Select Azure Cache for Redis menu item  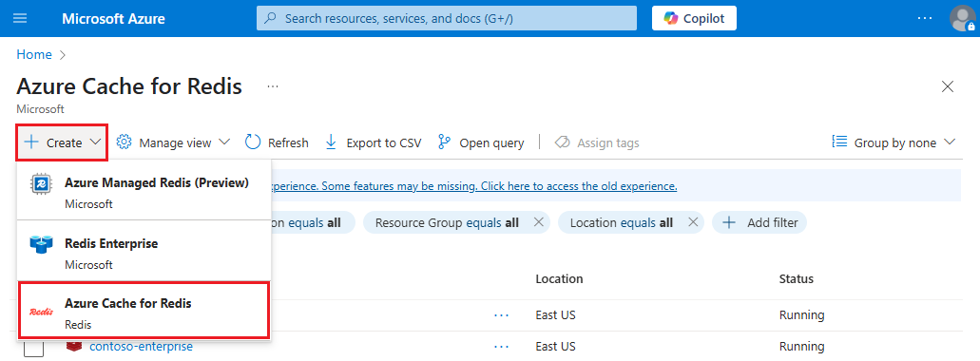(x=144, y=310)
